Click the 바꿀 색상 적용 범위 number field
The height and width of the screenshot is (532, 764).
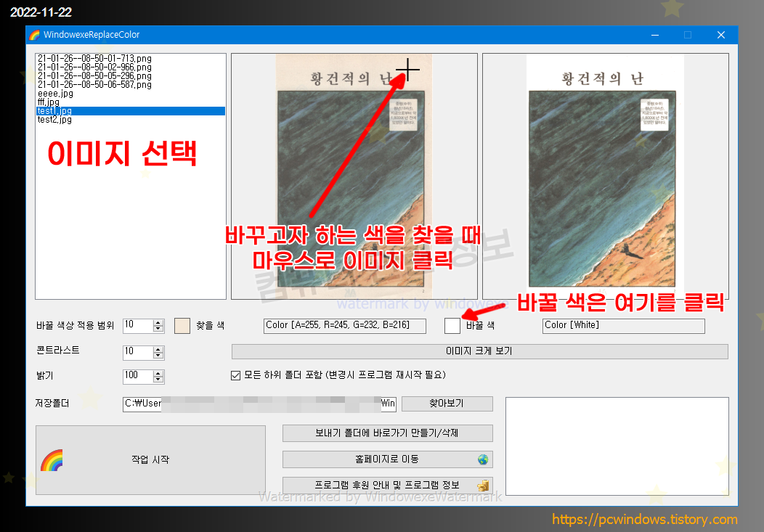coord(139,326)
